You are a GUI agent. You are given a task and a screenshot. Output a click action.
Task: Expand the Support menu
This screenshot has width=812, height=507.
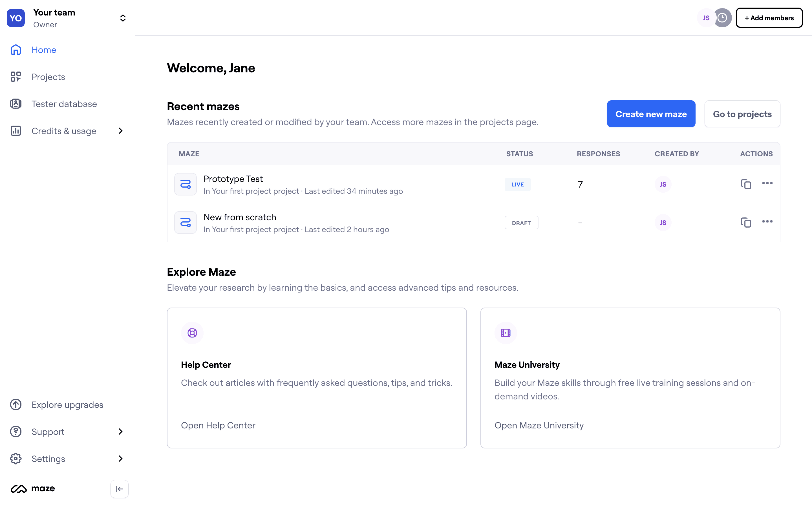[x=120, y=432]
